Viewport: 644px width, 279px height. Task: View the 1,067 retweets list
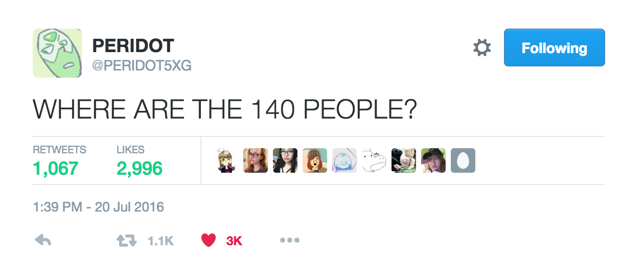coord(59,161)
